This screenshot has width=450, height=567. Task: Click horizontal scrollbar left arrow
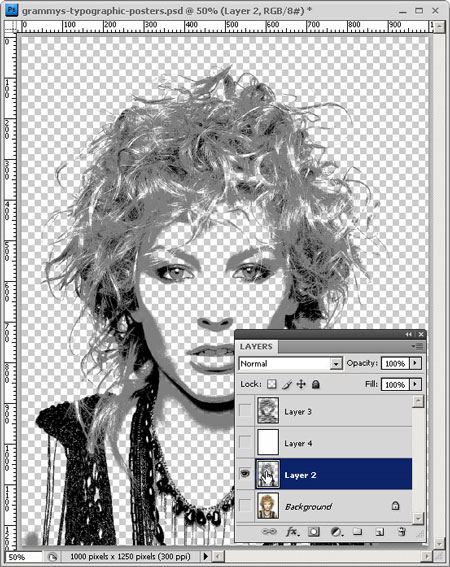218,557
